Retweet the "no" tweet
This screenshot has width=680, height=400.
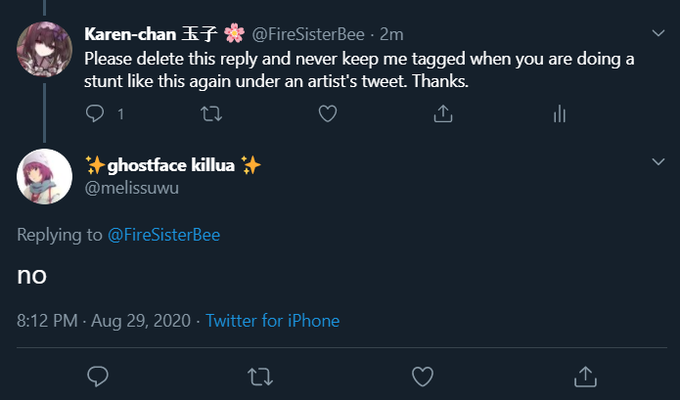pyautogui.click(x=259, y=376)
